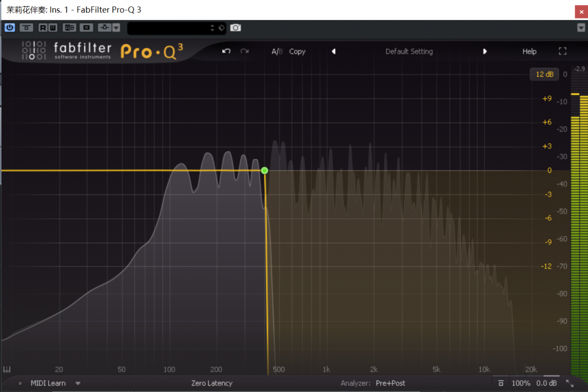The height and width of the screenshot is (392, 588).
Task: Click the bypass button next to power
Action: point(26,28)
